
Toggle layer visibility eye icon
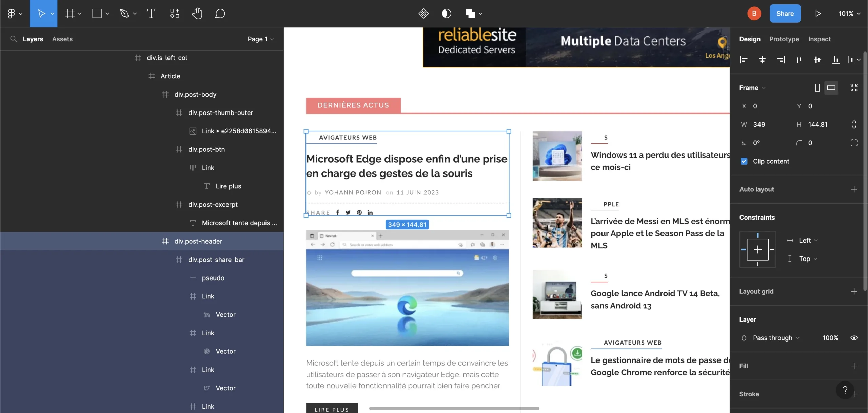(x=854, y=338)
